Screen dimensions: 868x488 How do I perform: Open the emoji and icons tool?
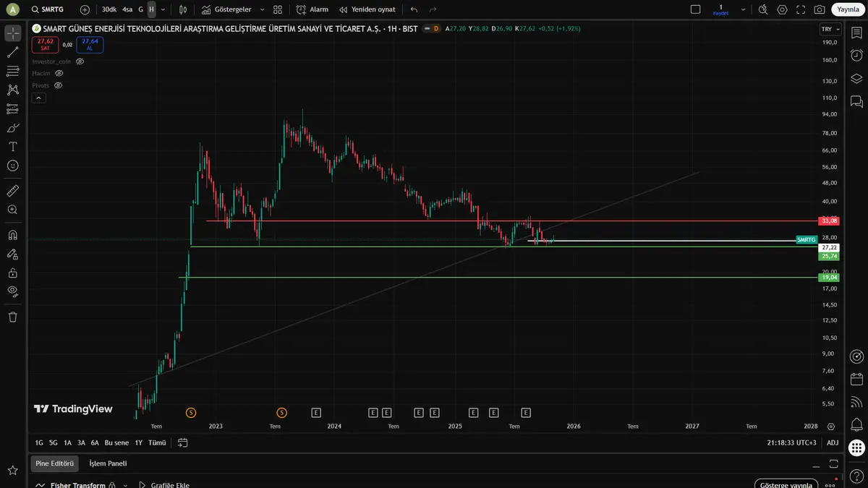13,166
